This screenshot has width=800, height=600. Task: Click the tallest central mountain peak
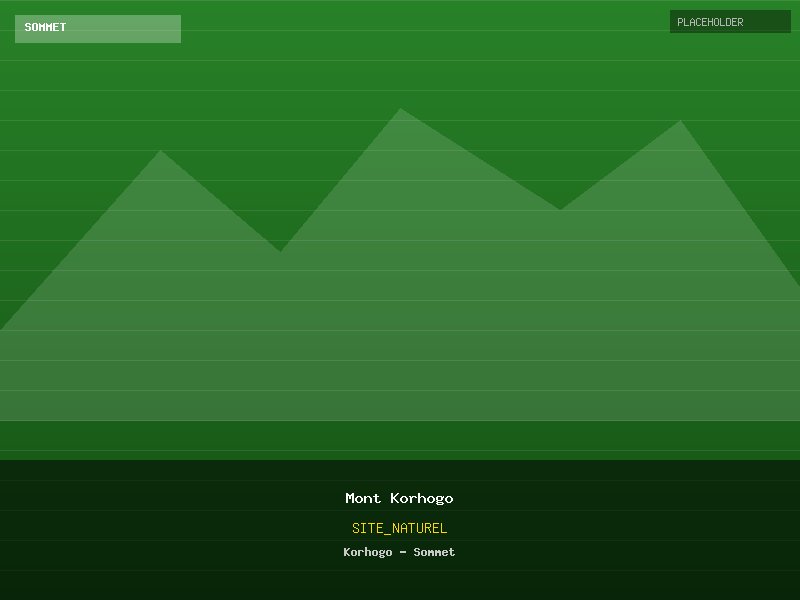click(400, 114)
